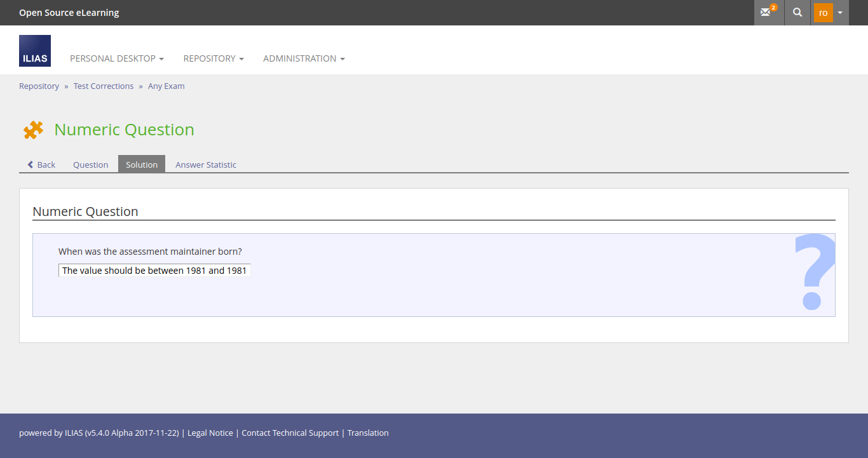Go Back using the chevron tab
This screenshot has width=868, height=458.
point(41,165)
